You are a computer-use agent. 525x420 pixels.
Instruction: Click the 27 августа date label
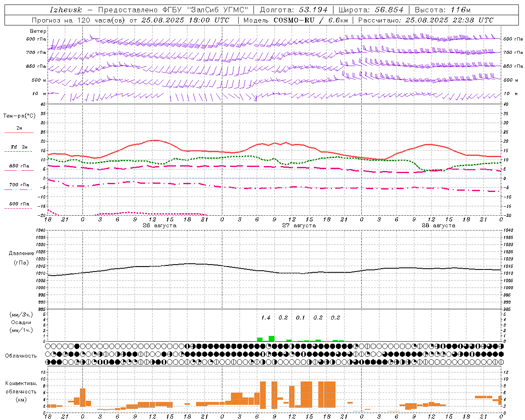299,226
